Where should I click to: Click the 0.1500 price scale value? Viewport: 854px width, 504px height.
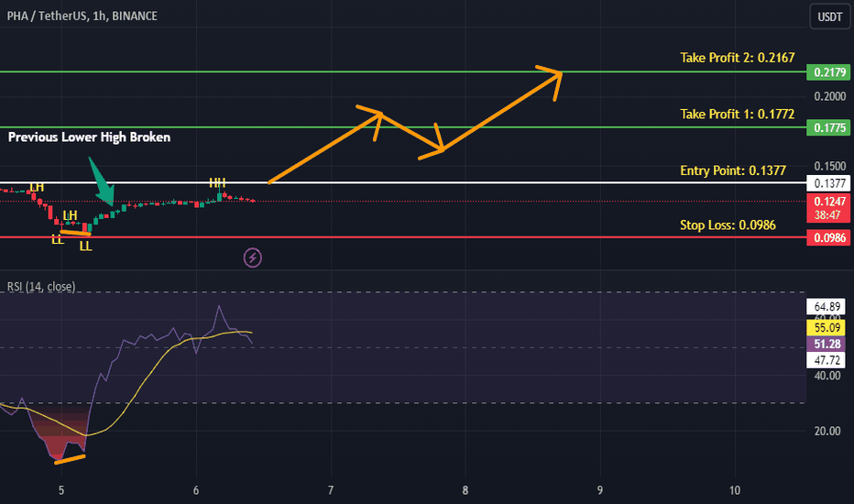[x=830, y=166]
